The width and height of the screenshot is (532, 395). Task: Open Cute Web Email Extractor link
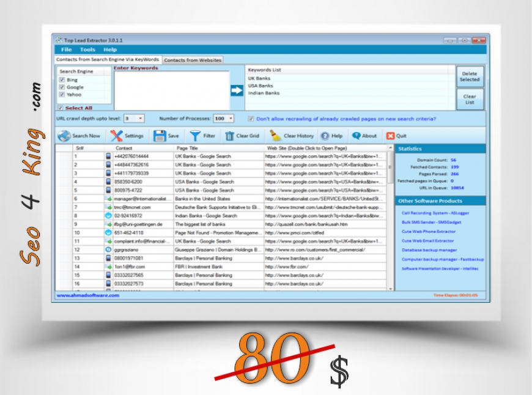pyautogui.click(x=427, y=240)
